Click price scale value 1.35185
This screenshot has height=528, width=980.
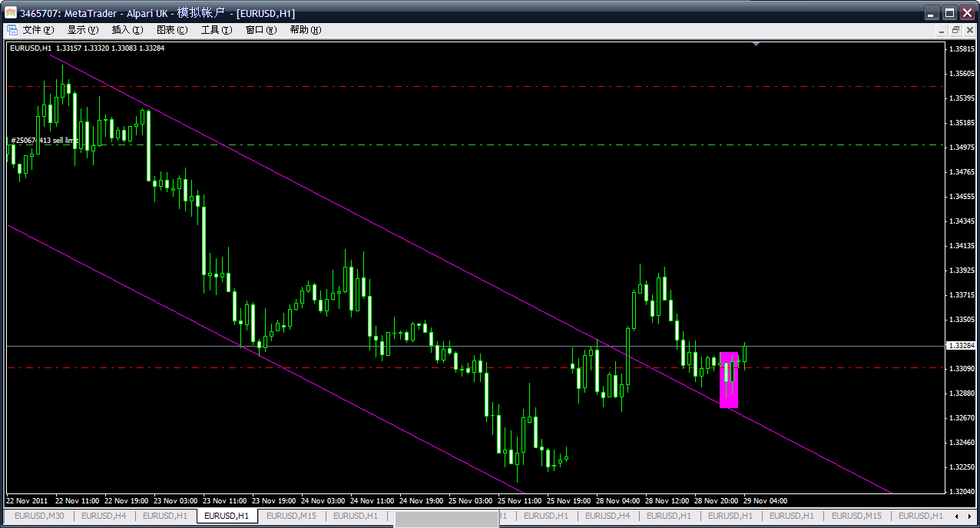[962, 123]
